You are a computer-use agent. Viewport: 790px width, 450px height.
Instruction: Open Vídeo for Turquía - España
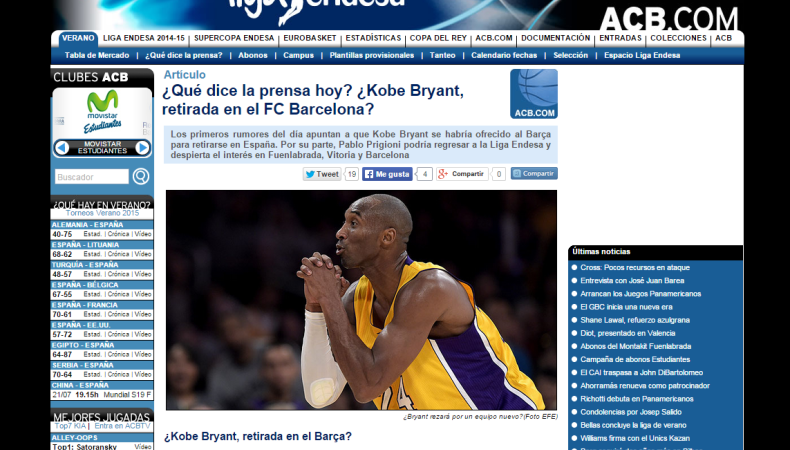pos(143,275)
